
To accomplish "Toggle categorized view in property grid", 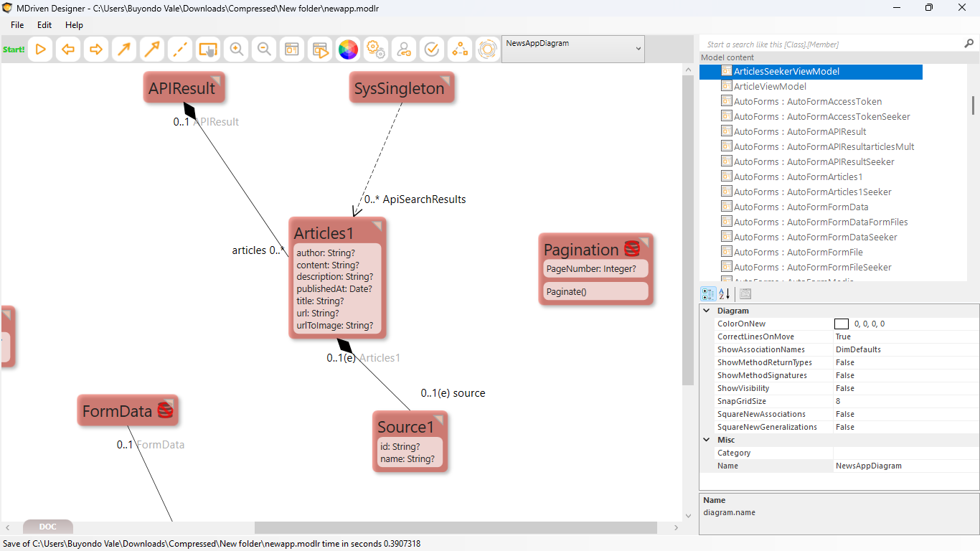I will pos(708,293).
